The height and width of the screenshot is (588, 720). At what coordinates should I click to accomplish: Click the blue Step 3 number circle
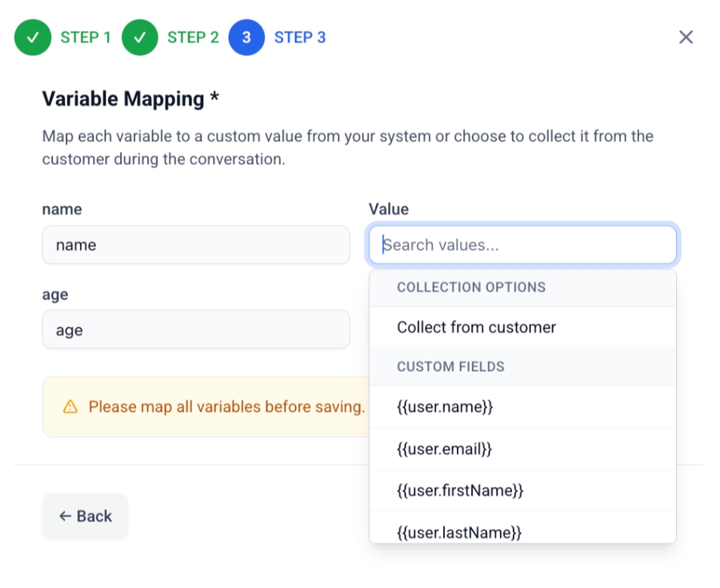point(246,38)
